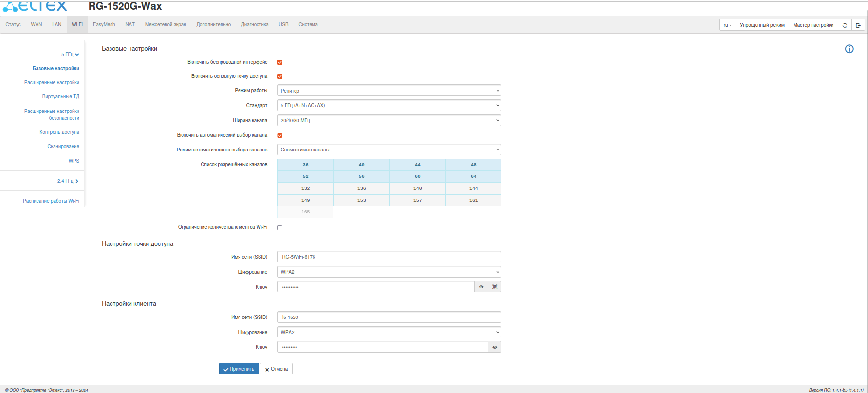
Task: Reveal the client settings key
Action: pos(495,347)
